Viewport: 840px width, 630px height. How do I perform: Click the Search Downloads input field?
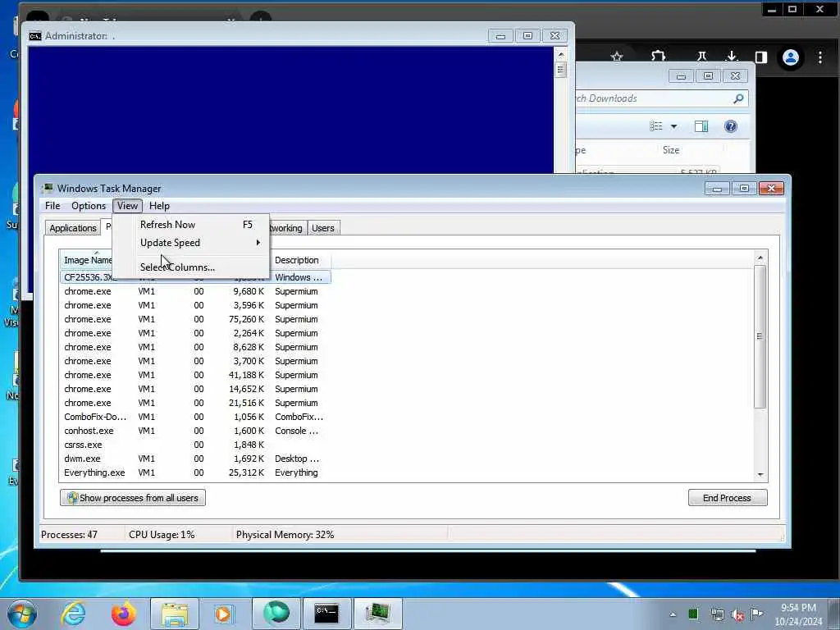(652, 98)
